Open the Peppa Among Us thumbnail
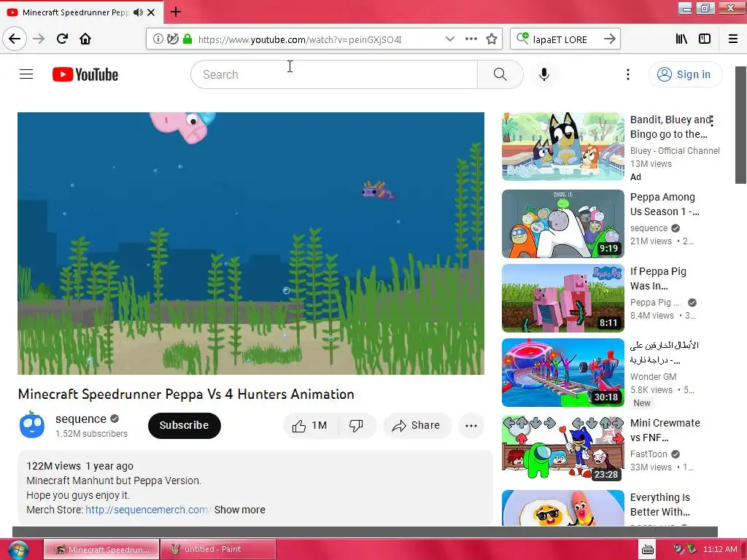This screenshot has height=560, width=747. [x=562, y=223]
